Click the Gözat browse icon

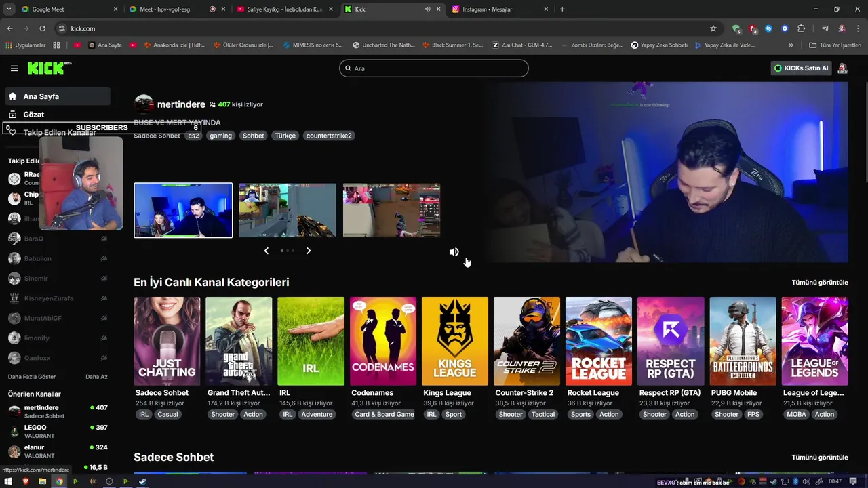pyautogui.click(x=13, y=115)
